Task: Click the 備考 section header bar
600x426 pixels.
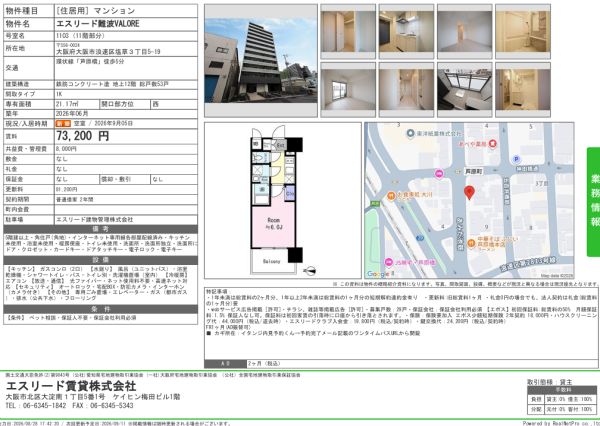Action: click(101, 229)
